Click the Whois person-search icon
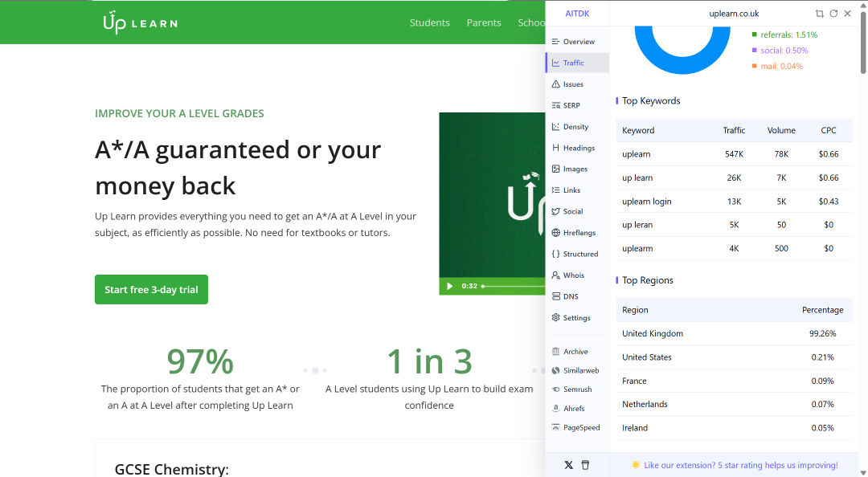Image resolution: width=868 pixels, height=477 pixels. [x=556, y=275]
